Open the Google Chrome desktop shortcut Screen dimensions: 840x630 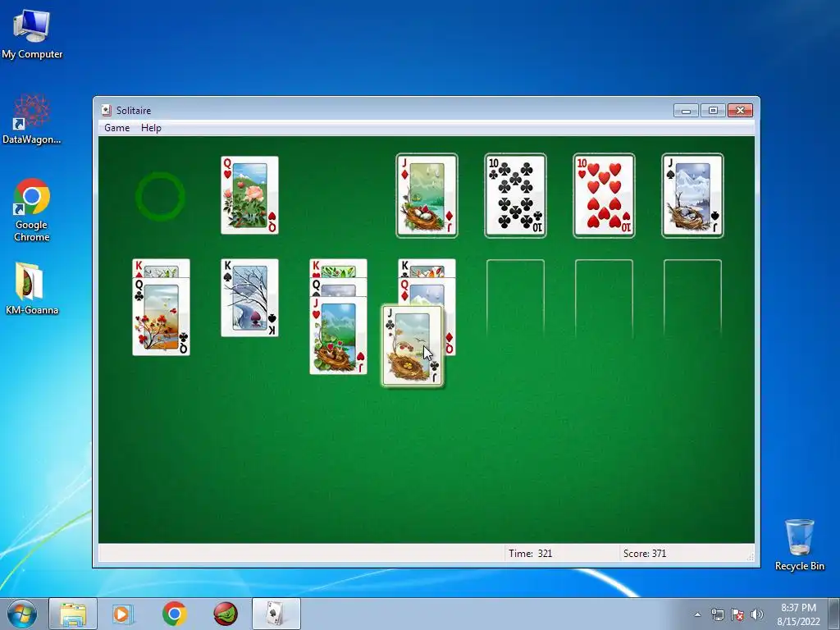coord(32,209)
